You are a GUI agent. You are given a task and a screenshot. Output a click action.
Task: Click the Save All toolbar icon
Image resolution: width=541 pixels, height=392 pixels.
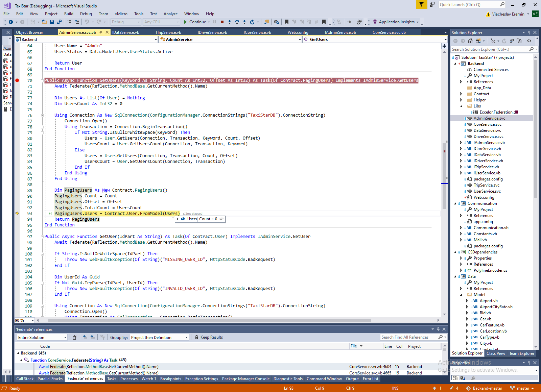point(59,22)
